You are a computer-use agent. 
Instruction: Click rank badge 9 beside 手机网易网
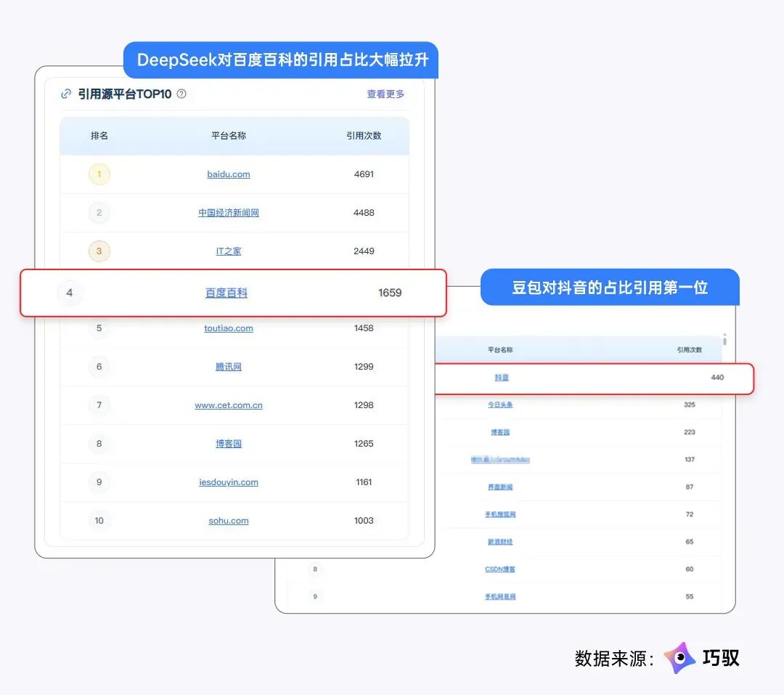[x=315, y=596]
